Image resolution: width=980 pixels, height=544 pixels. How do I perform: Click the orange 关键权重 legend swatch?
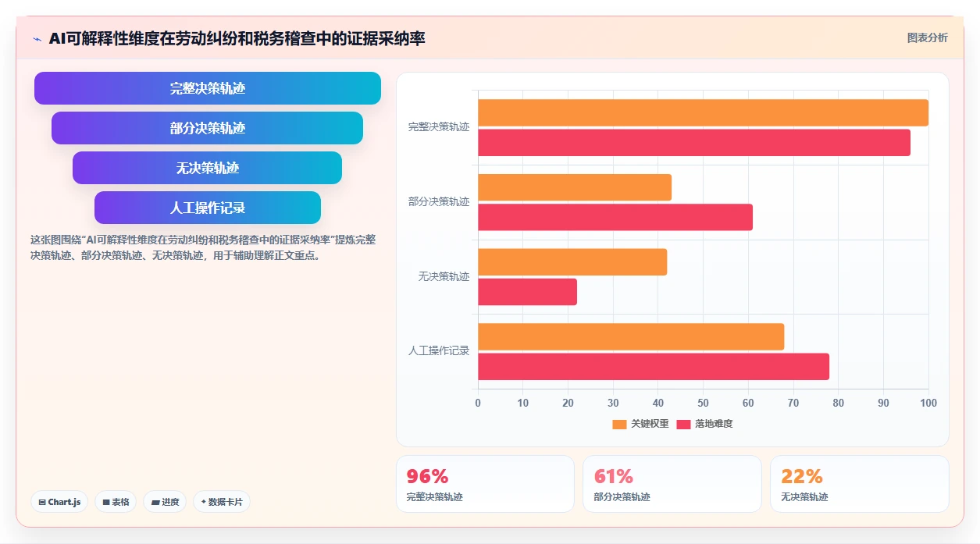[619, 424]
